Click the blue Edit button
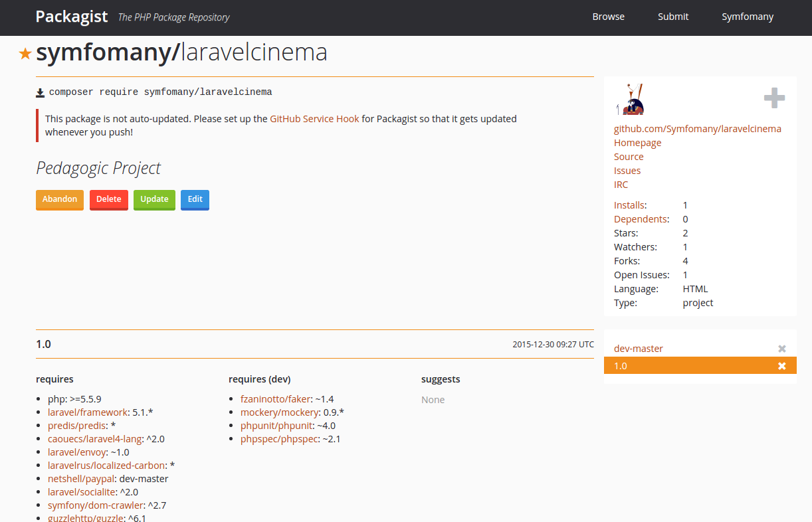 point(195,199)
